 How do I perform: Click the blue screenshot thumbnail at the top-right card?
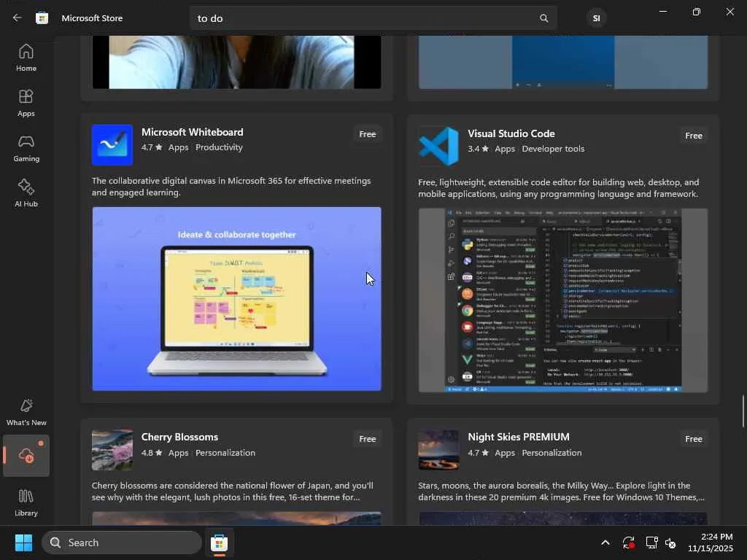[x=563, y=62]
